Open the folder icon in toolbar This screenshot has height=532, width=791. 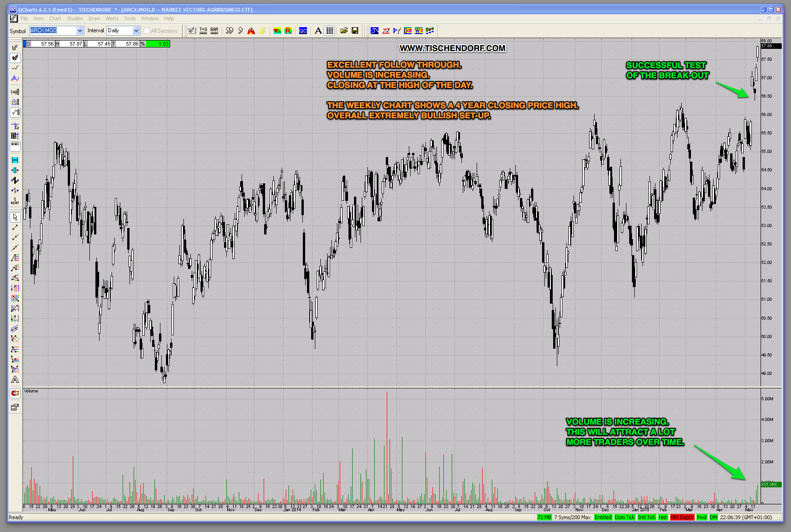pyautogui.click(x=344, y=31)
